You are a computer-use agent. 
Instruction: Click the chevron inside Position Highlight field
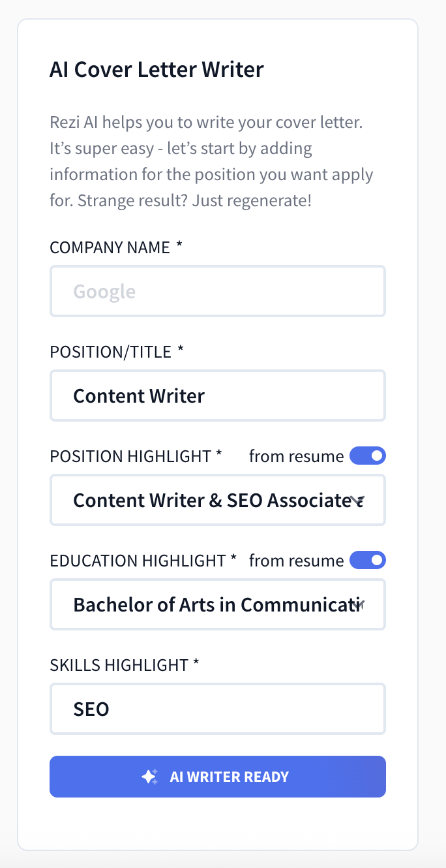point(356,499)
